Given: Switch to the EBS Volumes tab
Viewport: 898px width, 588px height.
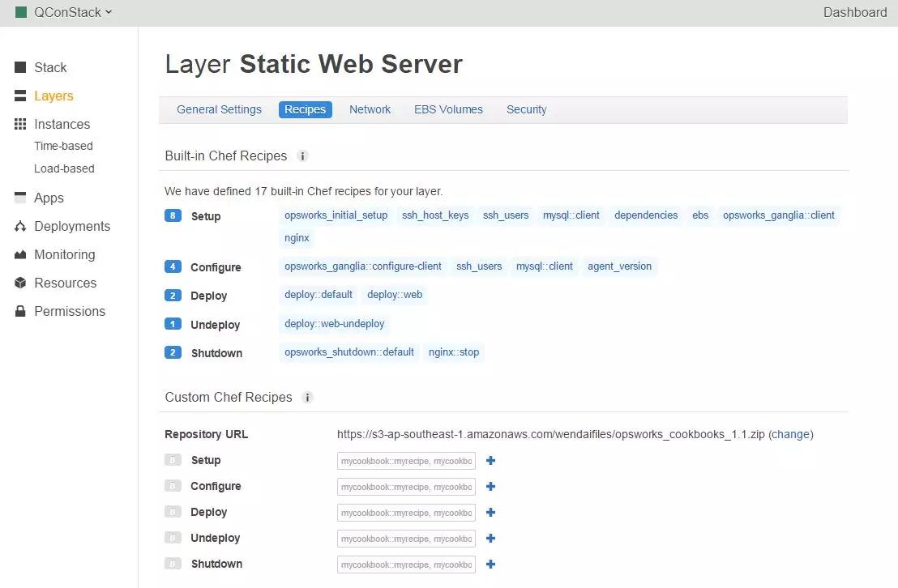Looking at the screenshot, I should tap(448, 109).
